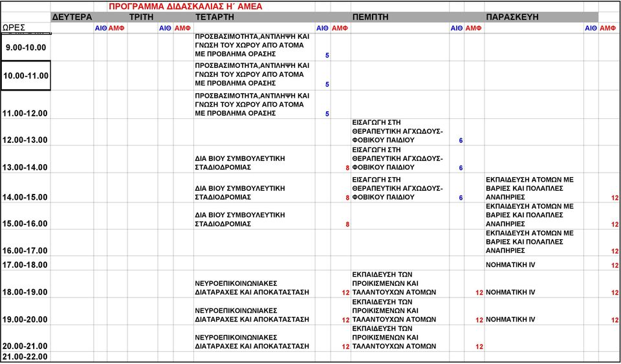Image resolution: width=621 pixels, height=364 pixels.
Task: Click ΕΚΠΑΙΔΕΥΣΗ ΑΤΟΜΩΝ ΜΕ ΒΑΡΙΕΣ cell at 15.00-16.00
Action: [x=534, y=216]
